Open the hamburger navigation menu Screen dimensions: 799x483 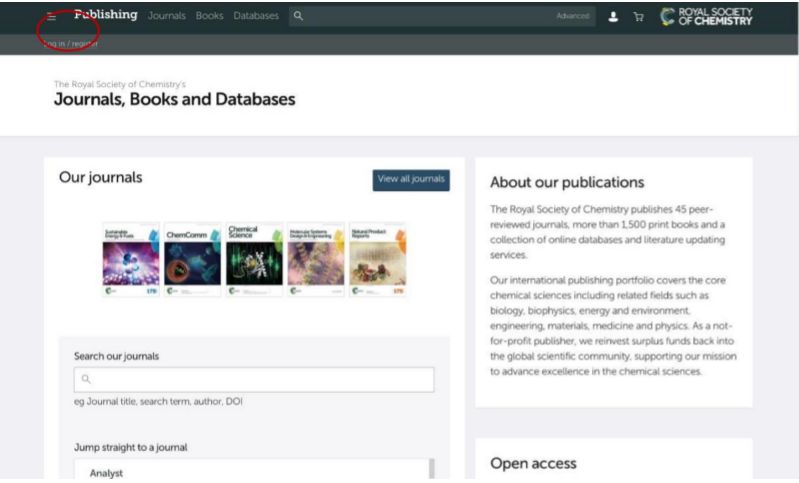(51, 17)
